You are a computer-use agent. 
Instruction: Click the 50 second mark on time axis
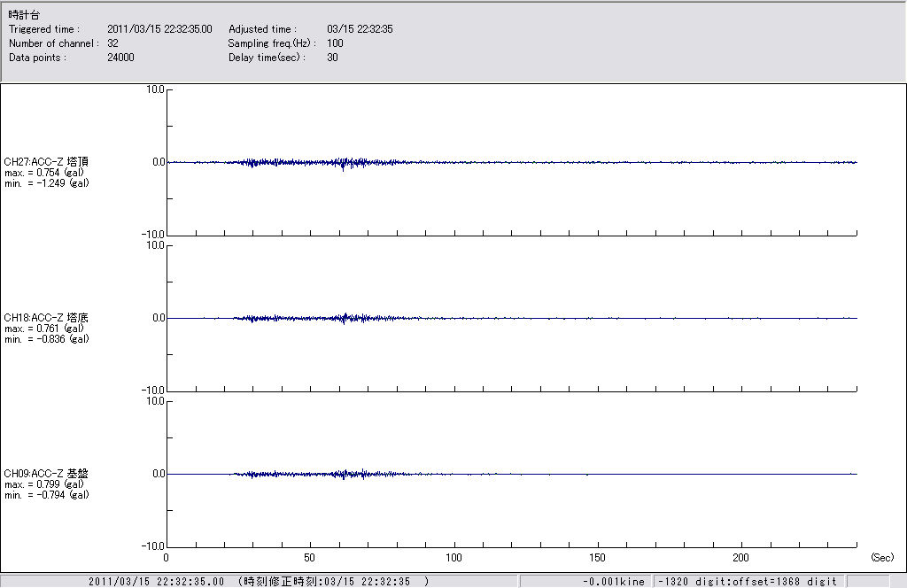coord(310,558)
